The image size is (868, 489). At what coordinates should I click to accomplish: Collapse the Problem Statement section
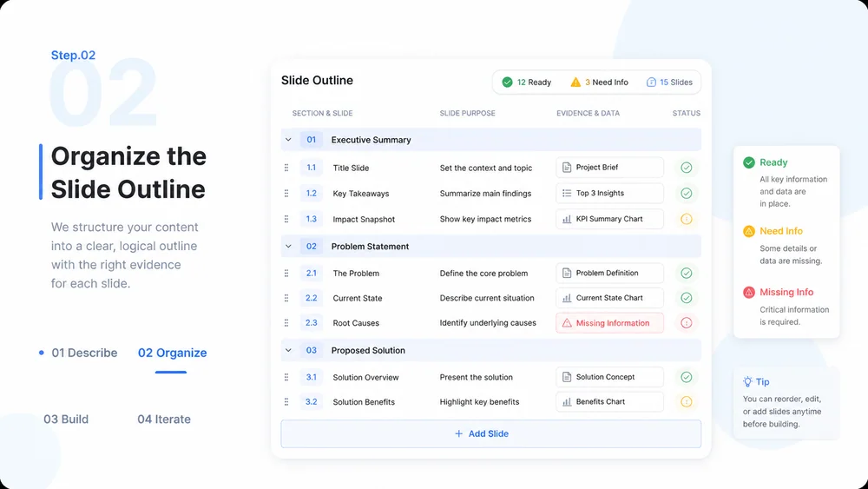(x=288, y=247)
